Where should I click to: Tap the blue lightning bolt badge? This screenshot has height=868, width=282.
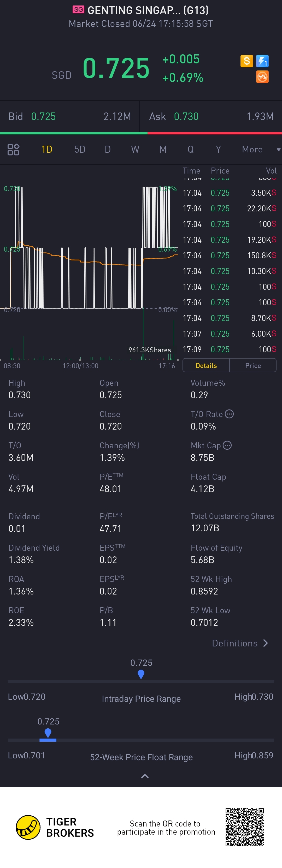pos(262,61)
